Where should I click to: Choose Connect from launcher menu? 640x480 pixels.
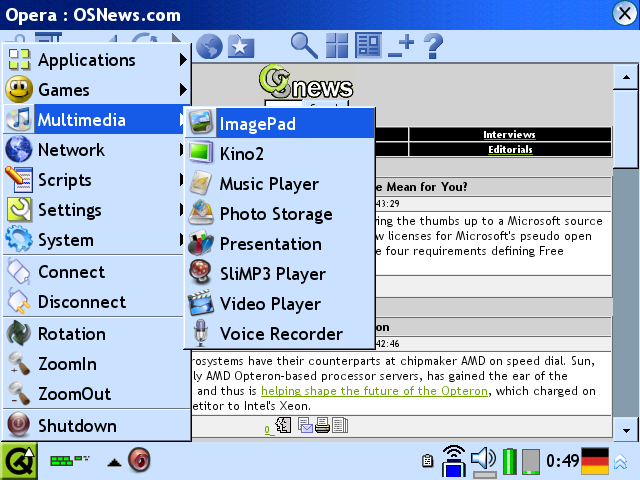coord(94,271)
